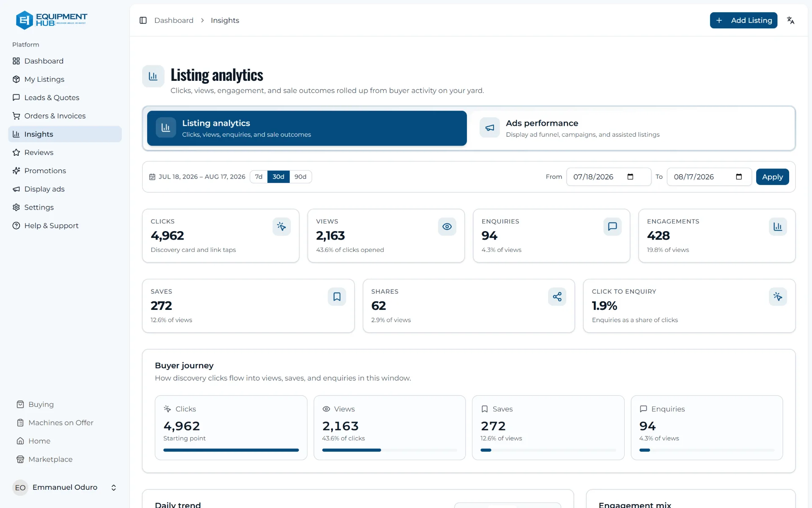This screenshot has width=812, height=508.
Task: Open Help & Support
Action: coord(65,226)
